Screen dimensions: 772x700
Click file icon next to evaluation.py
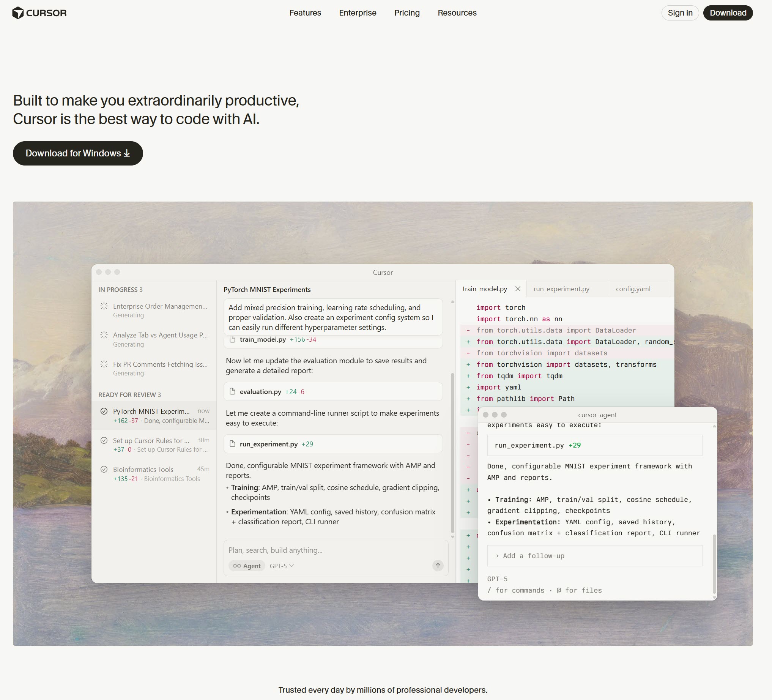tap(232, 391)
